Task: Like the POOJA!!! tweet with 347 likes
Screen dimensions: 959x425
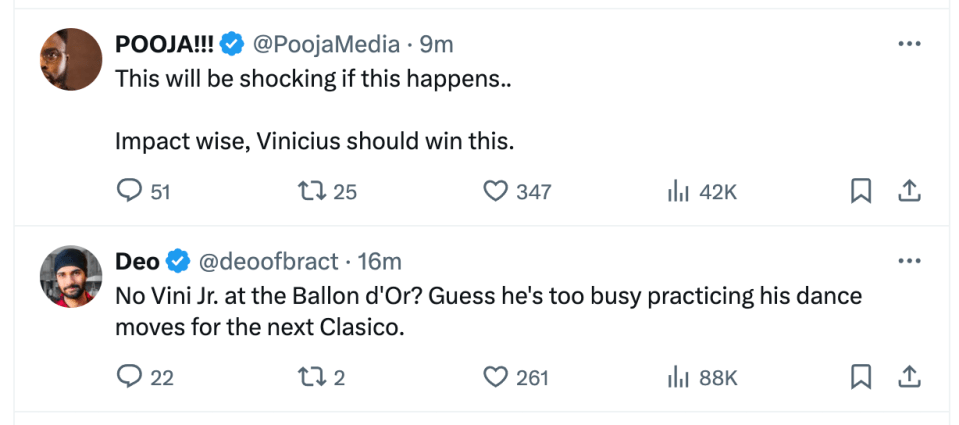Action: pyautogui.click(x=495, y=192)
